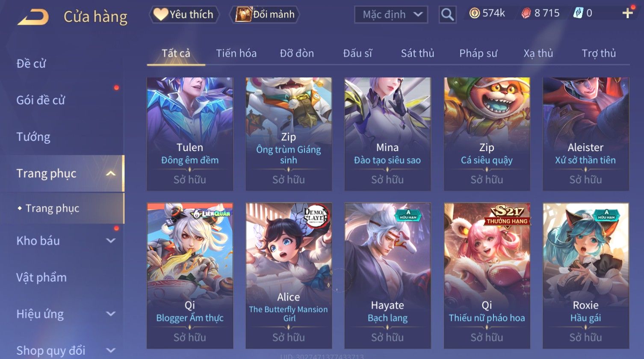644x359 pixels.
Task: Click the golden back arrow icon
Action: [33, 17]
